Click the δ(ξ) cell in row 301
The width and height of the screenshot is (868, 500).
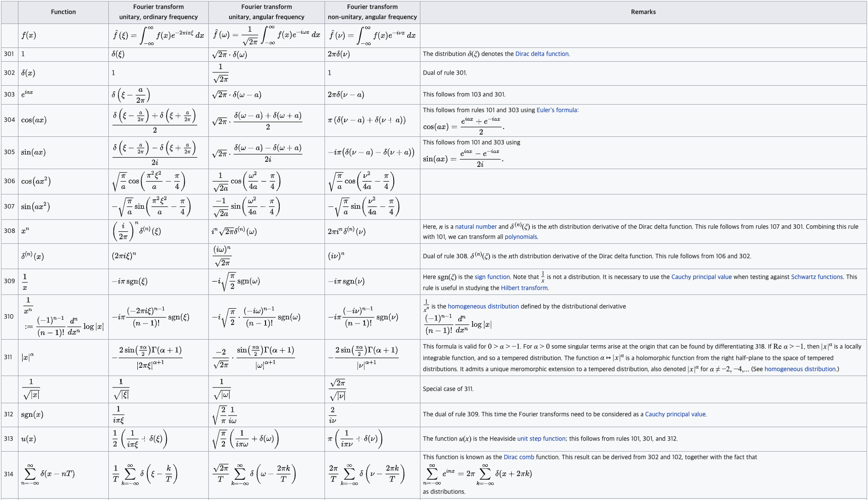click(x=159, y=54)
